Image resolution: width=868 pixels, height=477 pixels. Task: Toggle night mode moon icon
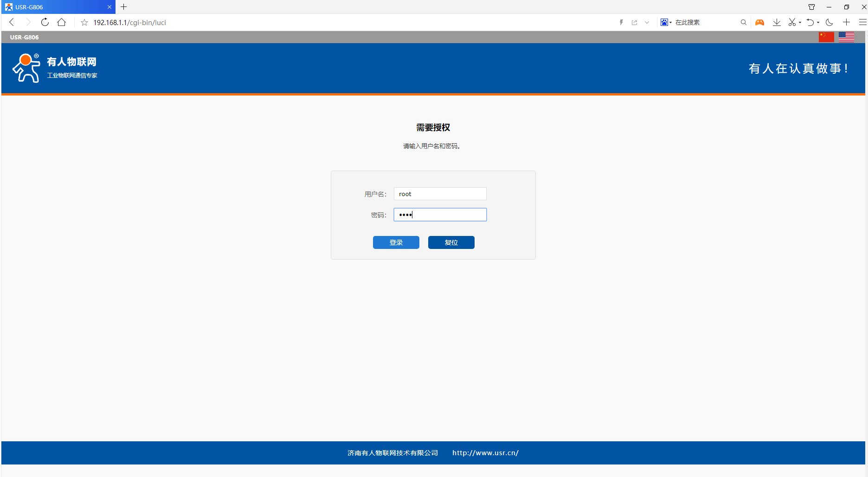(829, 22)
